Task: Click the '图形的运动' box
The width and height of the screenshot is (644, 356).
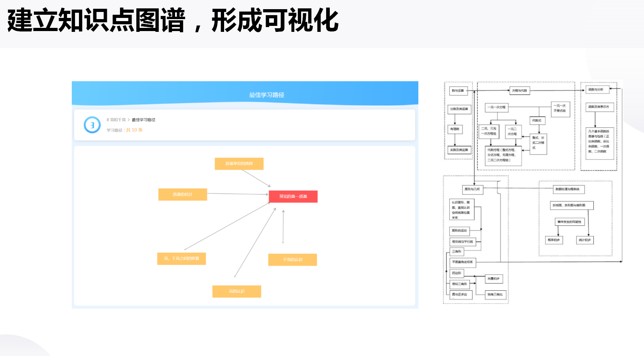Action: 460,231
